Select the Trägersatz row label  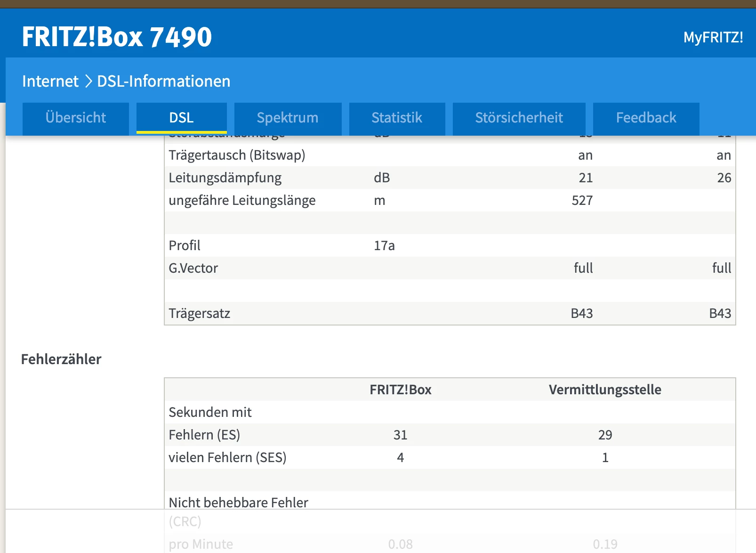[199, 313]
